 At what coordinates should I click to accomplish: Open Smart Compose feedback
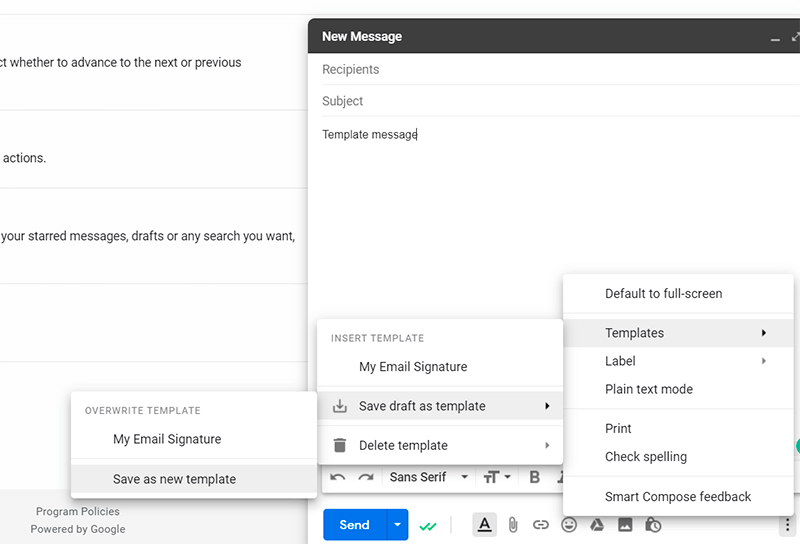[x=678, y=497]
